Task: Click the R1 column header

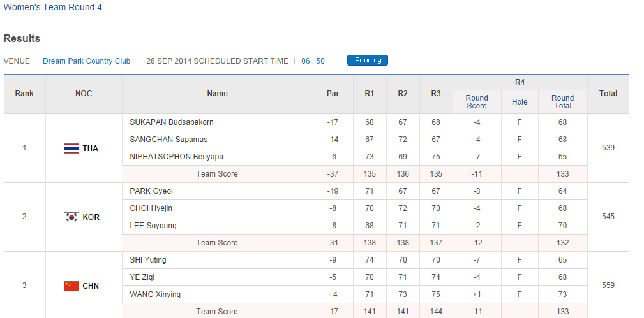Action: coord(370,94)
